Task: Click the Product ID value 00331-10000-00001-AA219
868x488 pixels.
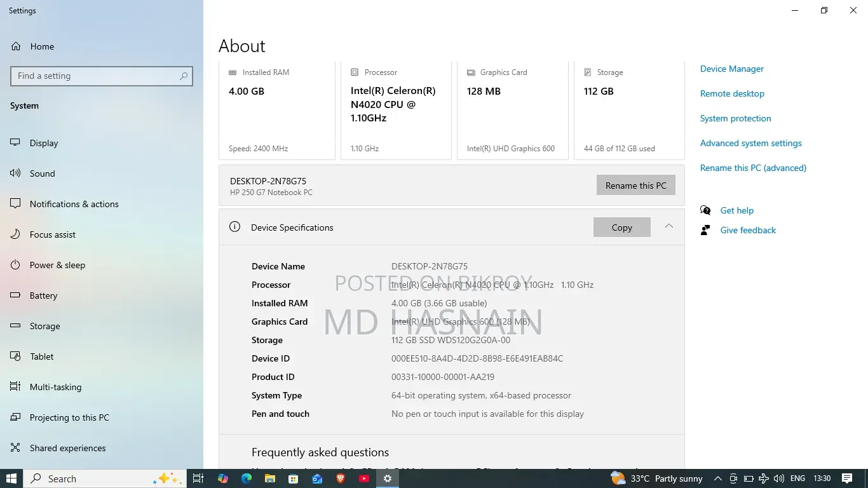Action: click(443, 377)
